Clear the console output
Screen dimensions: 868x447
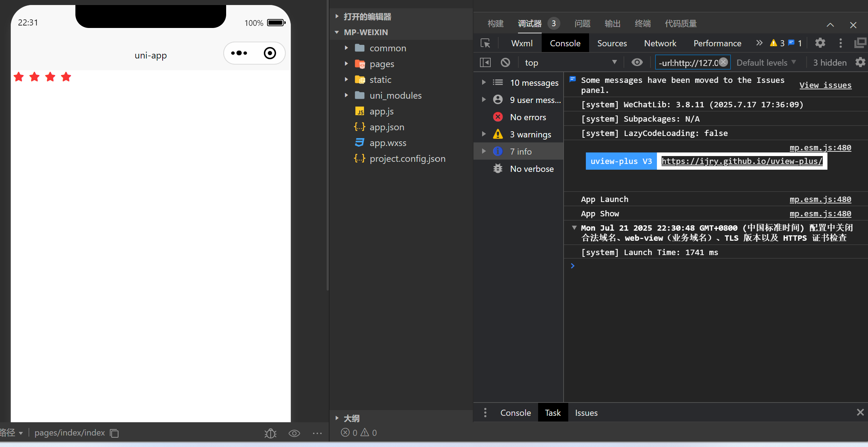click(x=505, y=62)
